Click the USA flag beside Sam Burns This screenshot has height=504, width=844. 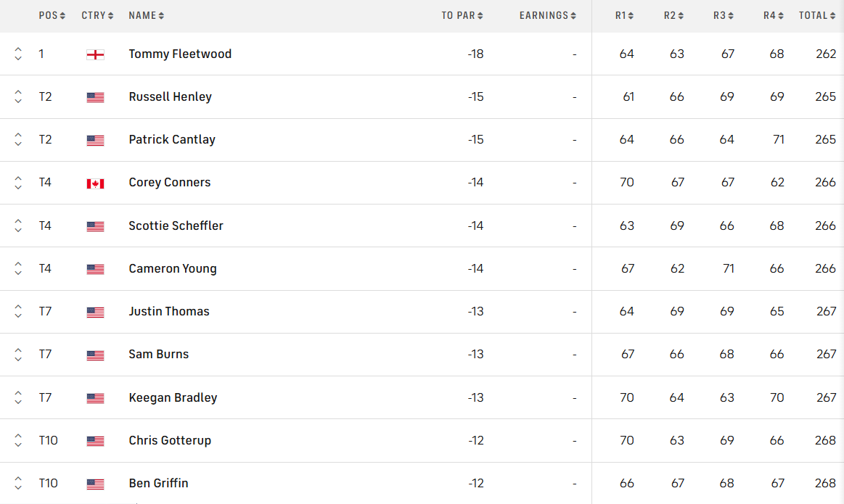(95, 355)
